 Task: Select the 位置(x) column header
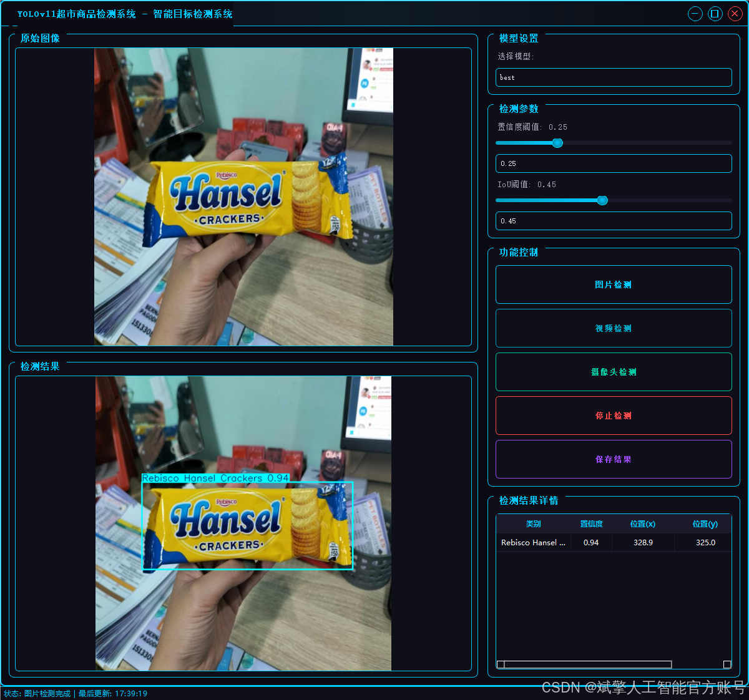coord(643,524)
